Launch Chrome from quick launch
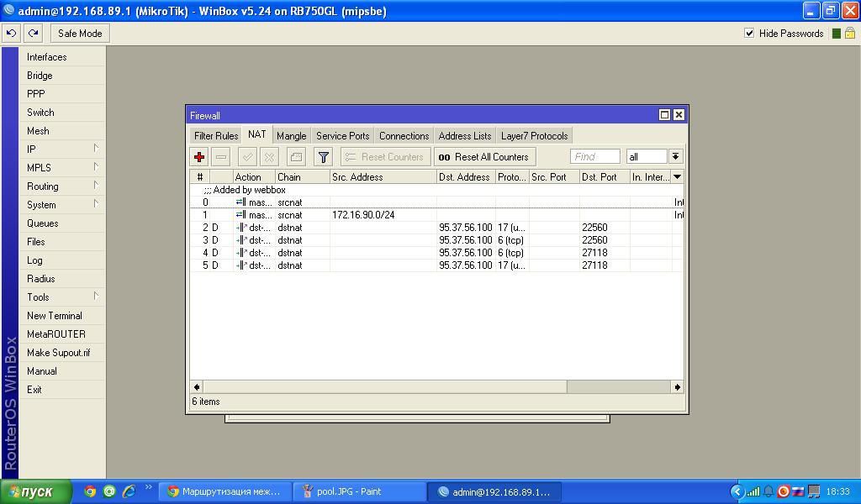861x504 pixels. [x=89, y=491]
